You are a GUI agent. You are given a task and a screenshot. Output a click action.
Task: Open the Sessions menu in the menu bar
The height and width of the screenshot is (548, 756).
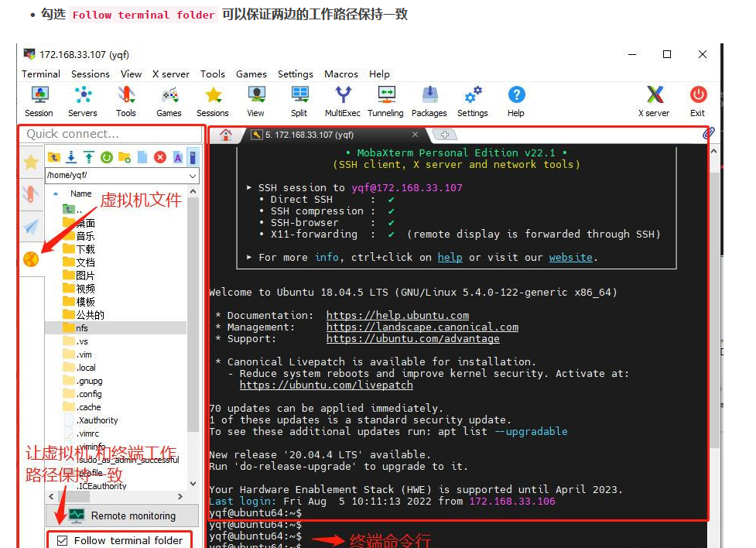click(x=91, y=74)
